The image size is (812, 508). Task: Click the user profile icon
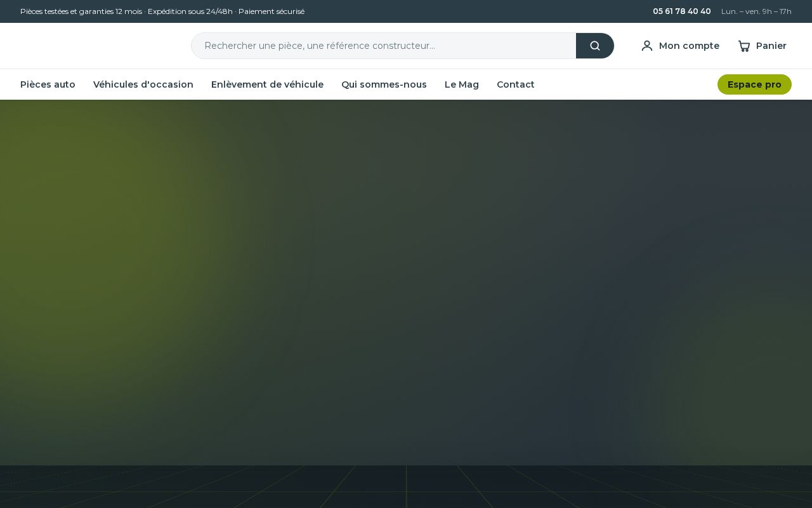[x=647, y=46]
